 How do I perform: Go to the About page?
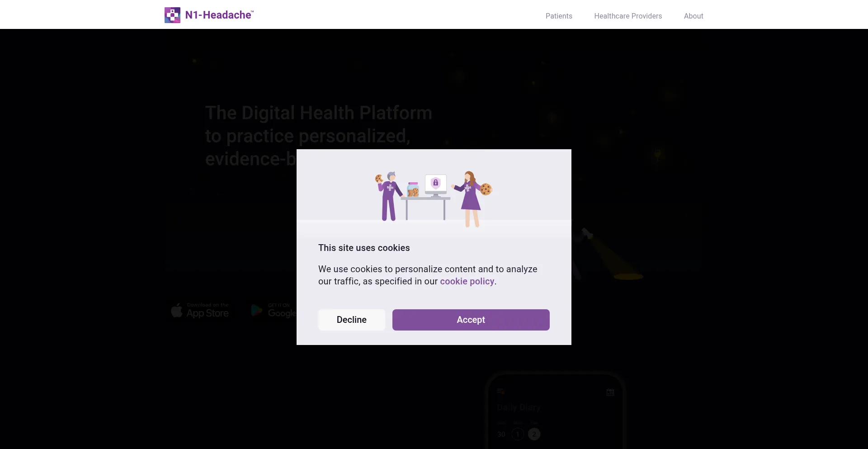tap(693, 16)
